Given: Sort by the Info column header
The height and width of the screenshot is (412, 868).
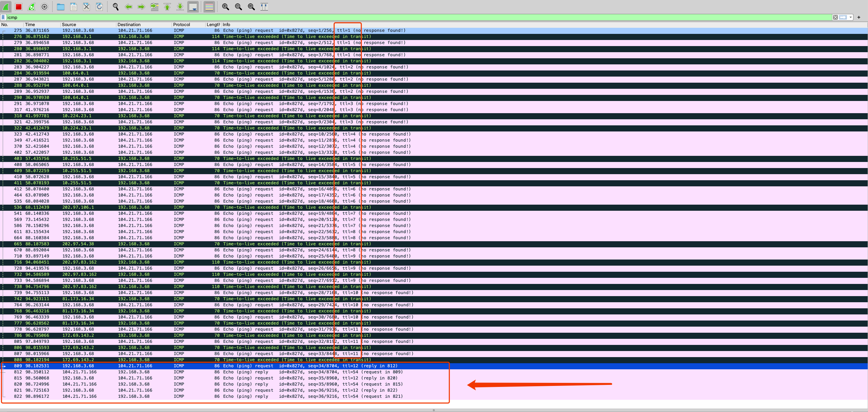Looking at the screenshot, I should (x=544, y=24).
